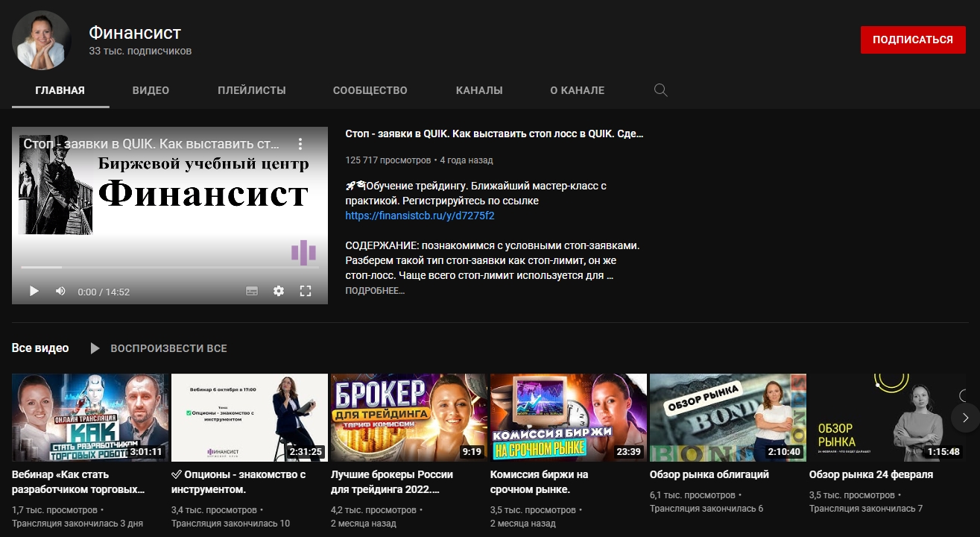Expand description via ПОДРОБНЕЕ
The image size is (980, 537).
pos(375,291)
